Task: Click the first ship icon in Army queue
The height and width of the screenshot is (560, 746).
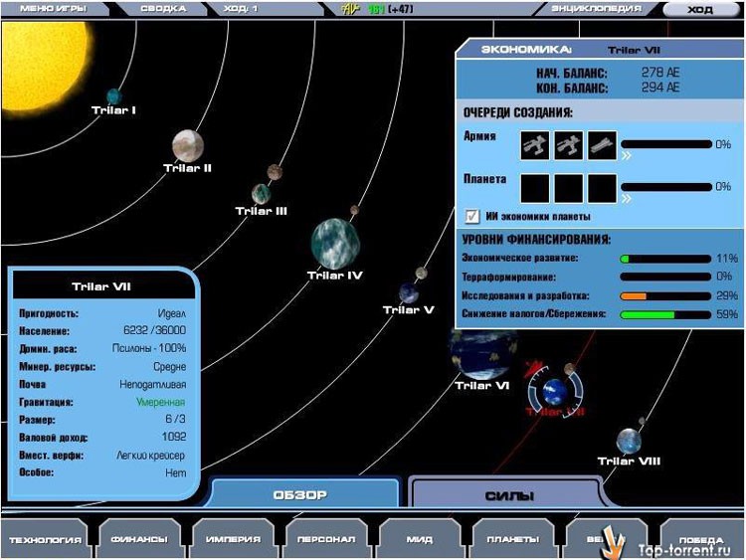Action: (x=536, y=145)
